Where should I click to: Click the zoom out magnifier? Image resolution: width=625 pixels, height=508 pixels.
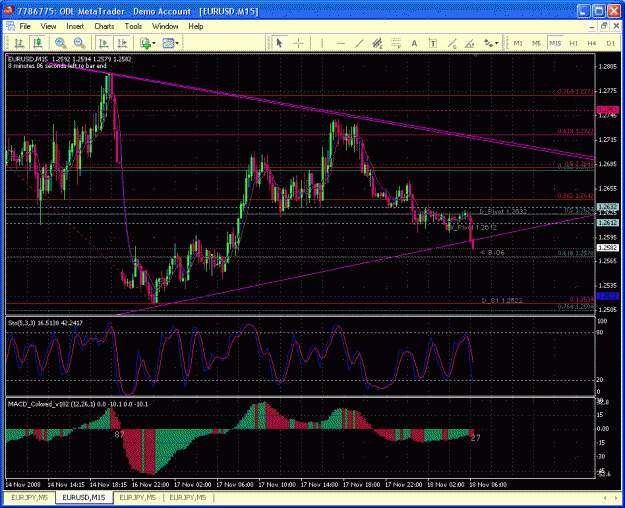(80, 43)
